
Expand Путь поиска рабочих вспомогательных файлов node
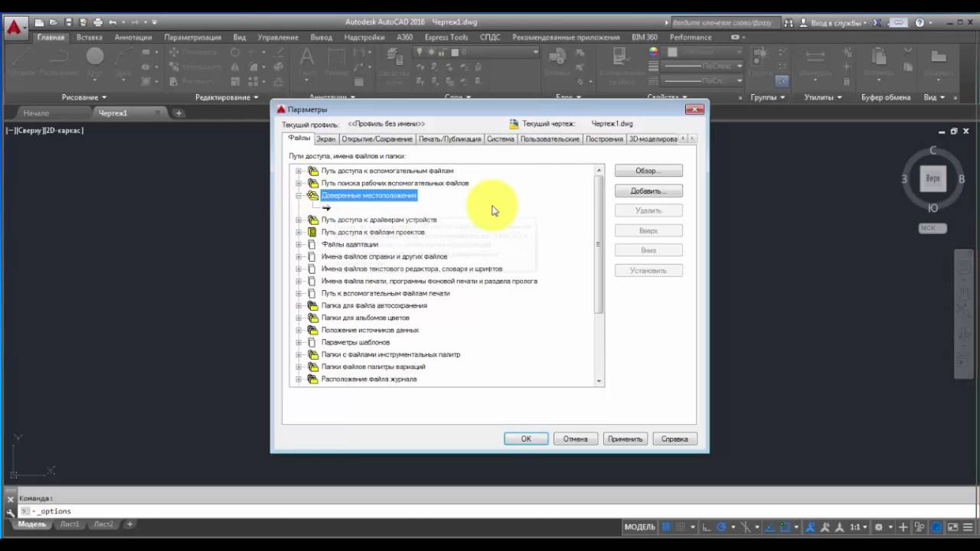[x=299, y=183]
